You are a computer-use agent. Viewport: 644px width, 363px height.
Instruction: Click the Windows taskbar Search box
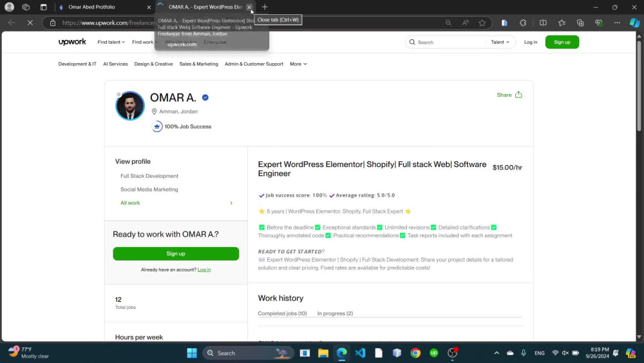[x=249, y=353]
